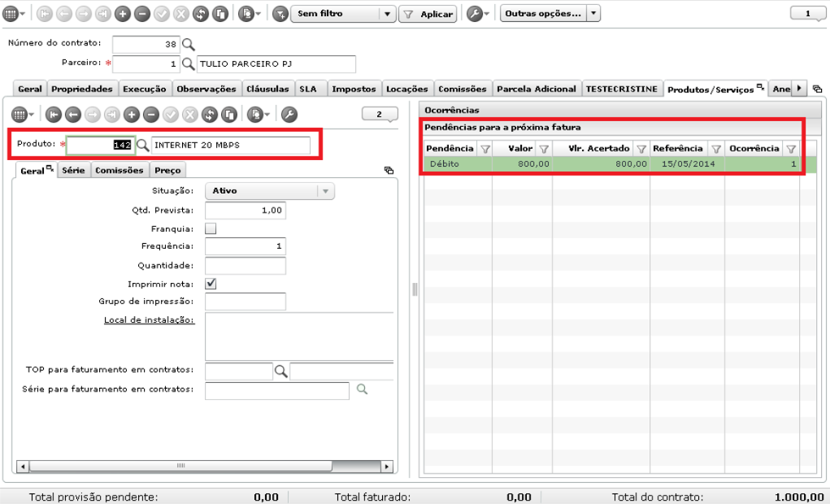Click the remove record minus icon in top toolbar

click(x=142, y=14)
